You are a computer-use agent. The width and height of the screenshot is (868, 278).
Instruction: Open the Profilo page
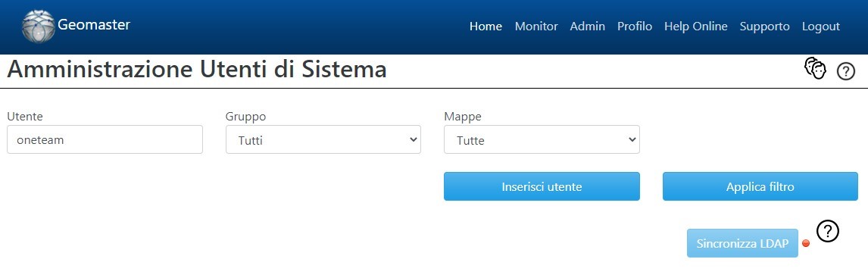point(635,27)
